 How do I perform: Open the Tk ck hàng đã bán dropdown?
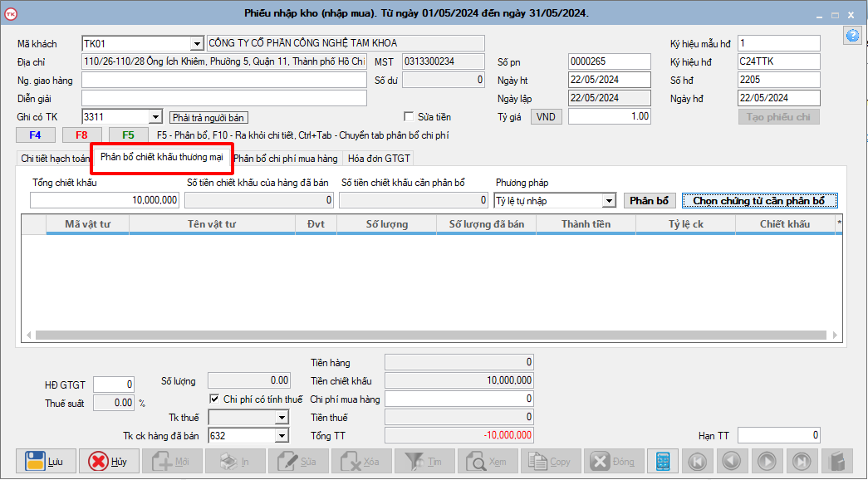click(281, 435)
